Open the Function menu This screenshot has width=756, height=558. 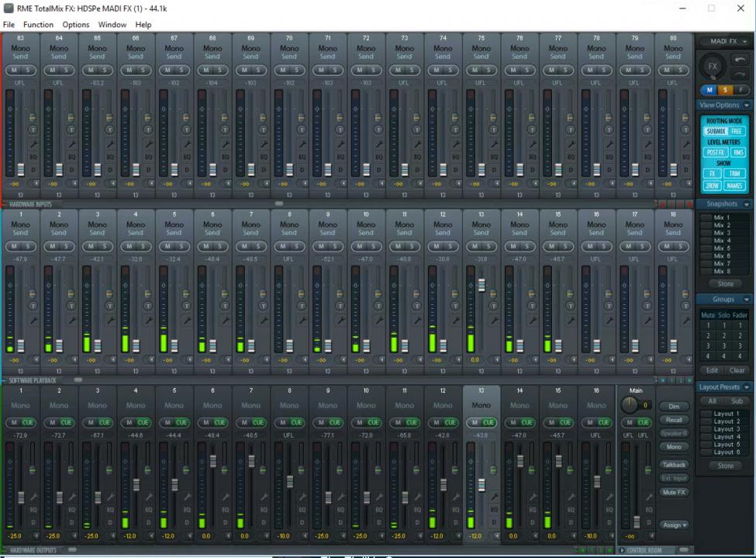point(38,25)
